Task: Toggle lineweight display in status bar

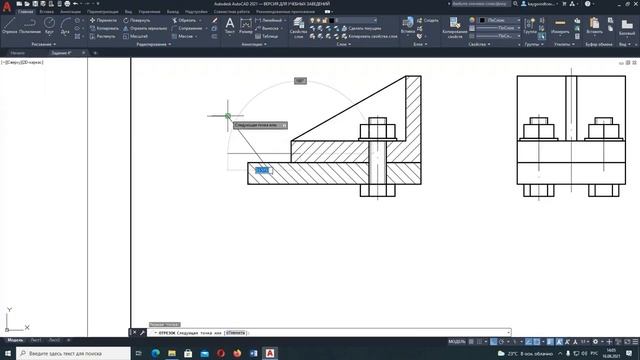Action: pyautogui.click(x=550, y=342)
